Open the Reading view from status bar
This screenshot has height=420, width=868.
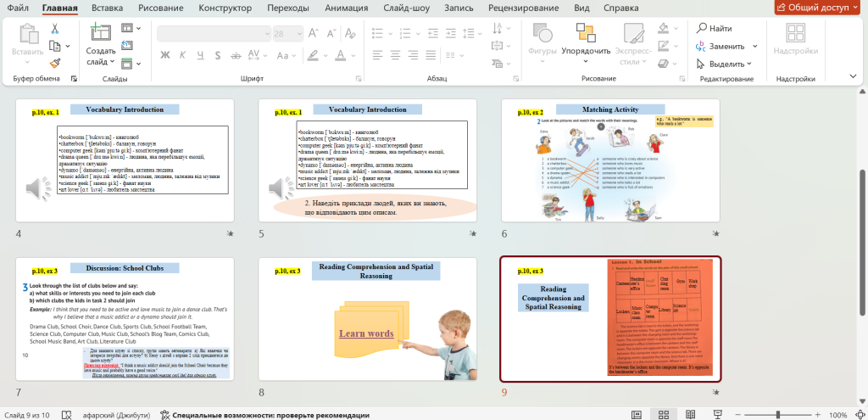pos(691,415)
